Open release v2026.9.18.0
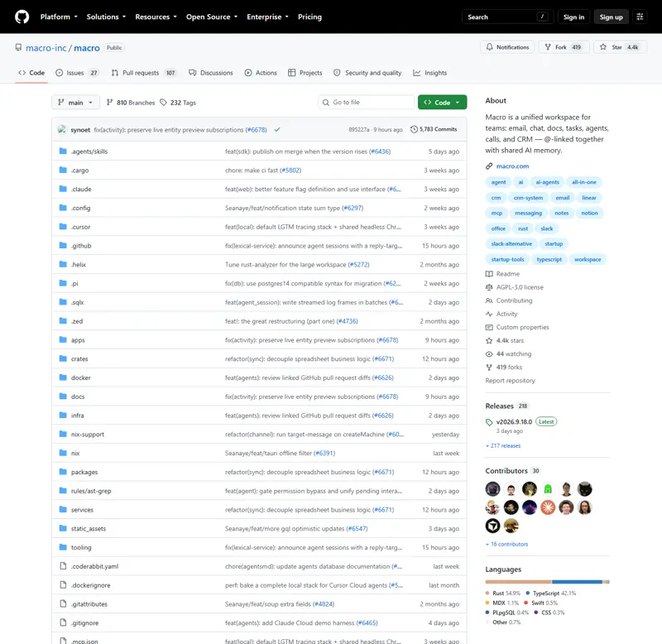This screenshot has width=662, height=644. pyautogui.click(x=514, y=421)
